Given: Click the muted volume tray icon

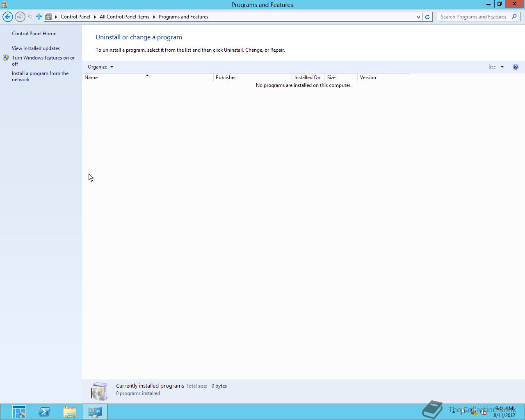Looking at the screenshot, I should [484, 412].
